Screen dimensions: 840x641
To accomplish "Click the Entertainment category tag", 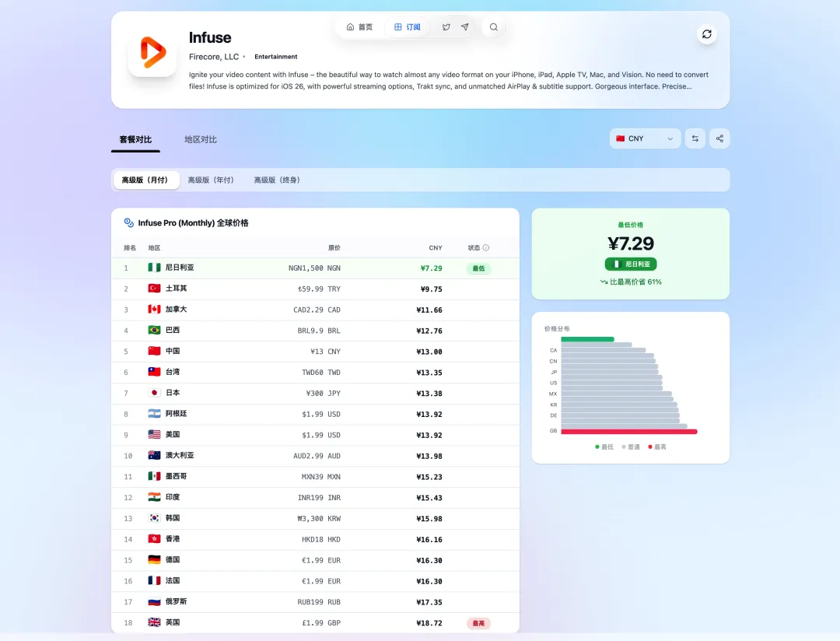I will pyautogui.click(x=276, y=57).
